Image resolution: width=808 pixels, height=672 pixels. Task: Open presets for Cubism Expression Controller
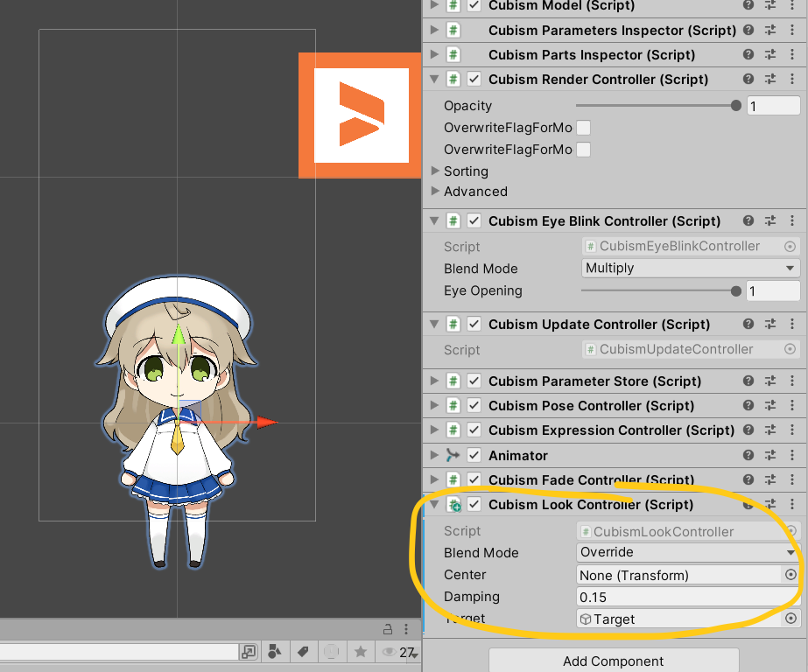pyautogui.click(x=770, y=430)
